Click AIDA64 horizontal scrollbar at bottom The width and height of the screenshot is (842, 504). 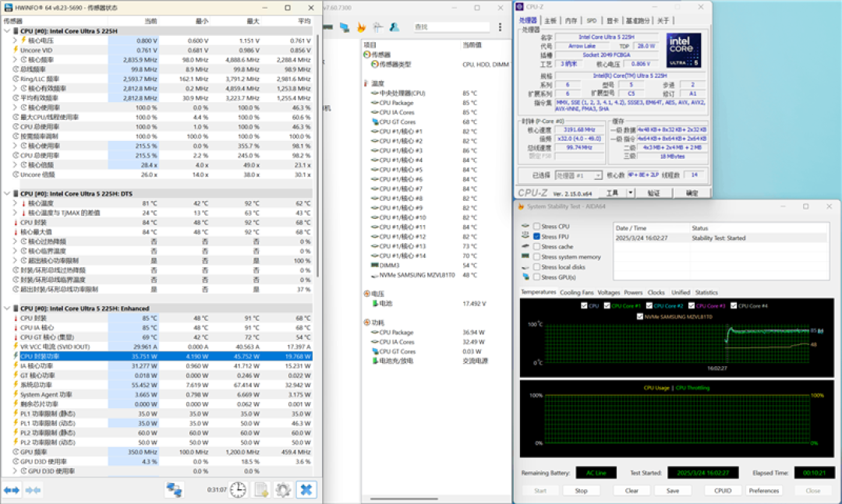pos(404,499)
